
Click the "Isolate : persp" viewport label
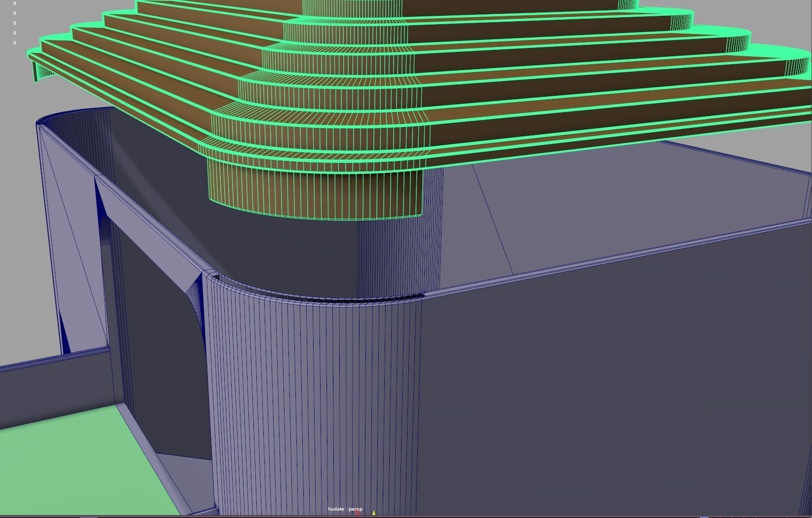click(x=345, y=509)
